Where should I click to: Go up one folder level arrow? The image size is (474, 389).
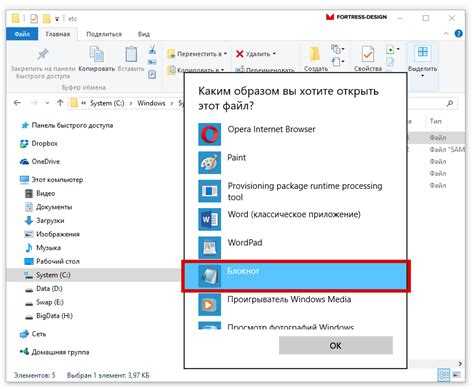(x=60, y=103)
